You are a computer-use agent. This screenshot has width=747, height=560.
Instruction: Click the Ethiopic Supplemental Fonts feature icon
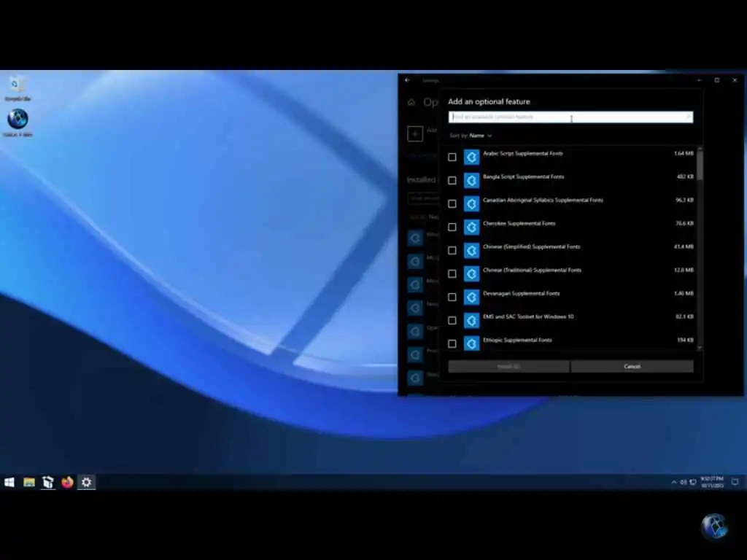coord(472,344)
